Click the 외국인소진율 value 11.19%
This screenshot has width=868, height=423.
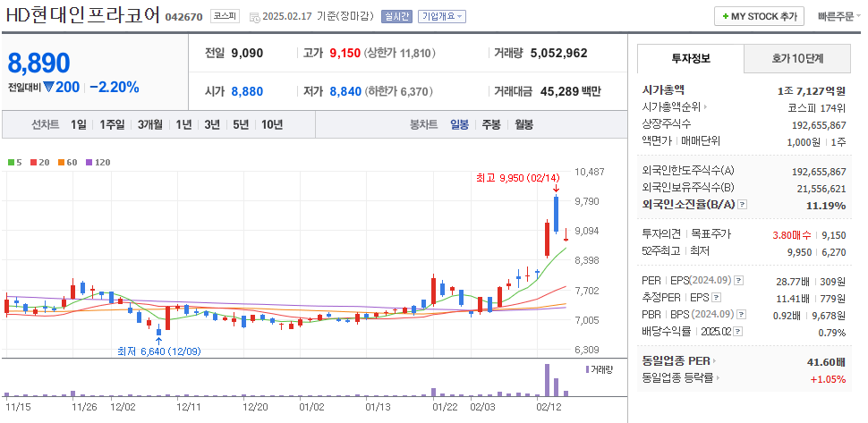[827, 206]
